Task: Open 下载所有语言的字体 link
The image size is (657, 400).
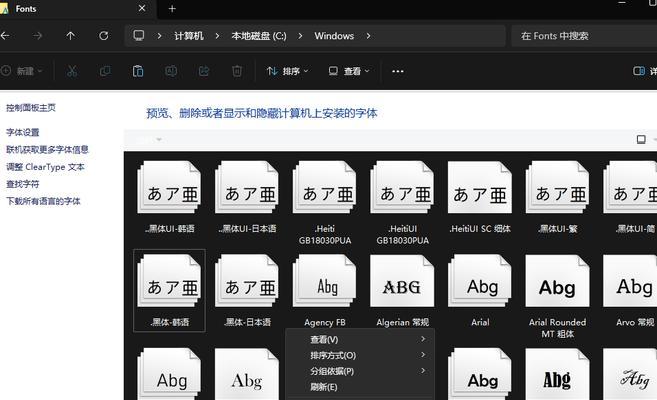Action: [x=43, y=201]
